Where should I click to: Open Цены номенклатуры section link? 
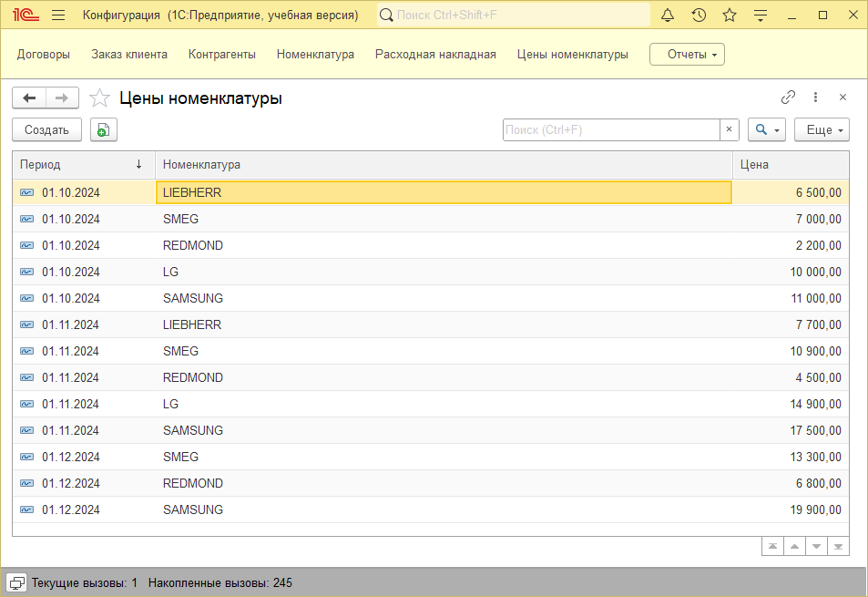click(x=572, y=55)
